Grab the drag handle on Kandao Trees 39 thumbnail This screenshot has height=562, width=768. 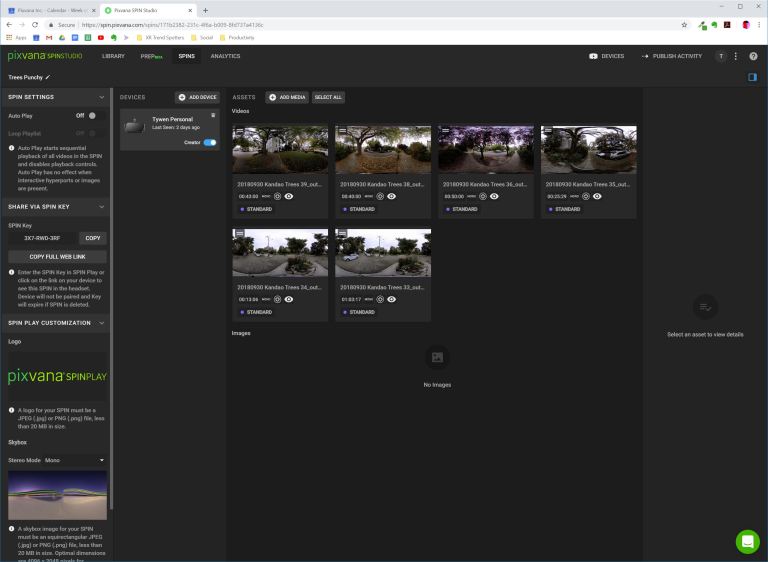tap(240, 131)
